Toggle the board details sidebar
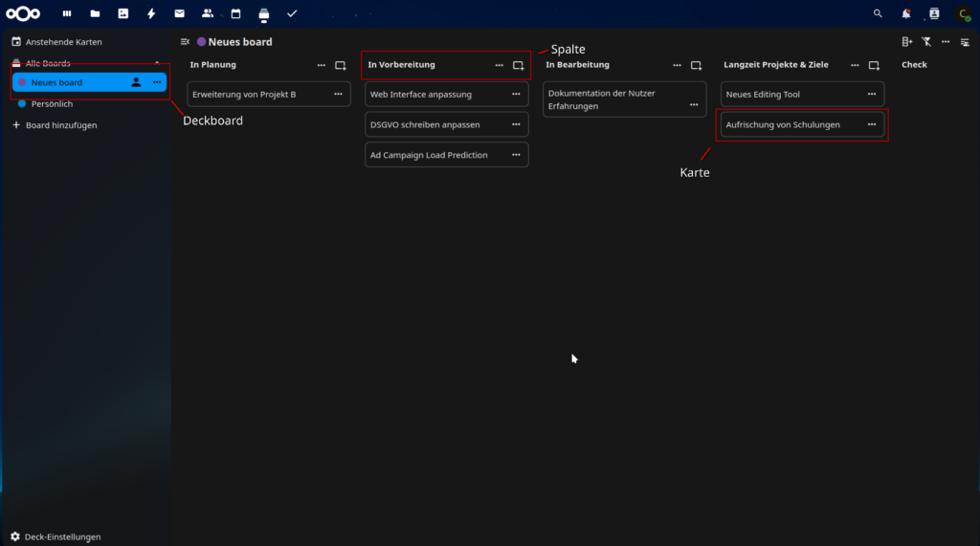The width and height of the screenshot is (980, 546). [964, 42]
